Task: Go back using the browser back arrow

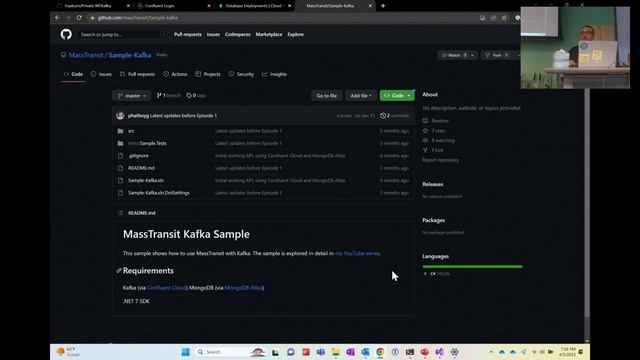Action: click(57, 18)
